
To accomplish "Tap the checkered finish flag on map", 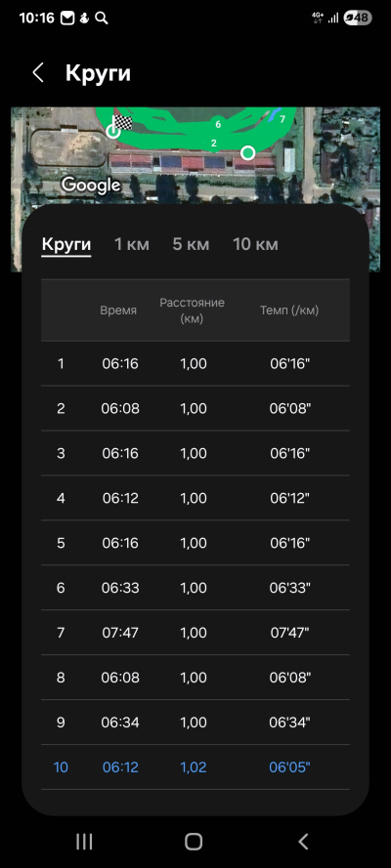I will point(122,123).
